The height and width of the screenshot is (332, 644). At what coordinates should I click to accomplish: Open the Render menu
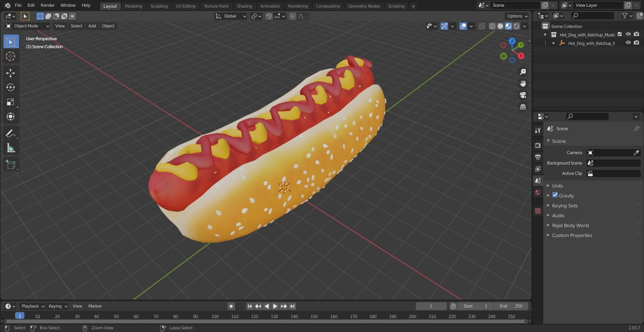pyautogui.click(x=48, y=5)
